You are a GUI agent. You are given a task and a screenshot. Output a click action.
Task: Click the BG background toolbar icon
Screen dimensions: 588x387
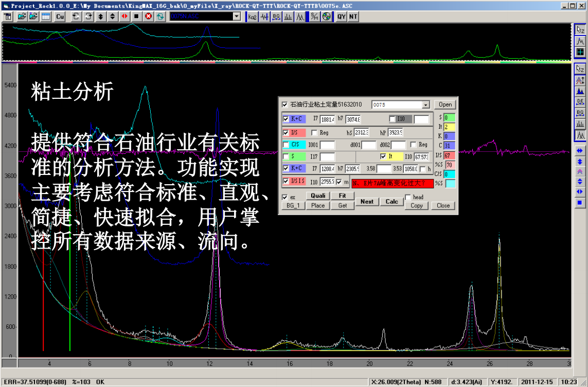276,16
